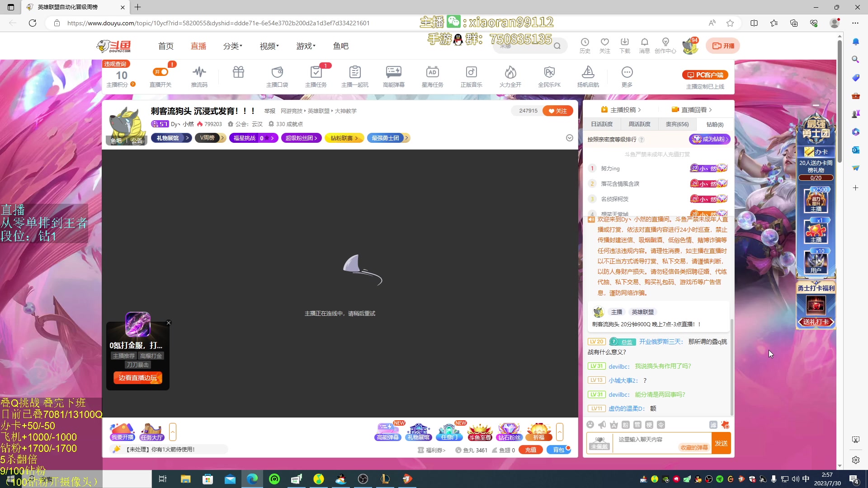The height and width of the screenshot is (488, 868).
Task: Go to 首页 nav item
Action: 166,46
